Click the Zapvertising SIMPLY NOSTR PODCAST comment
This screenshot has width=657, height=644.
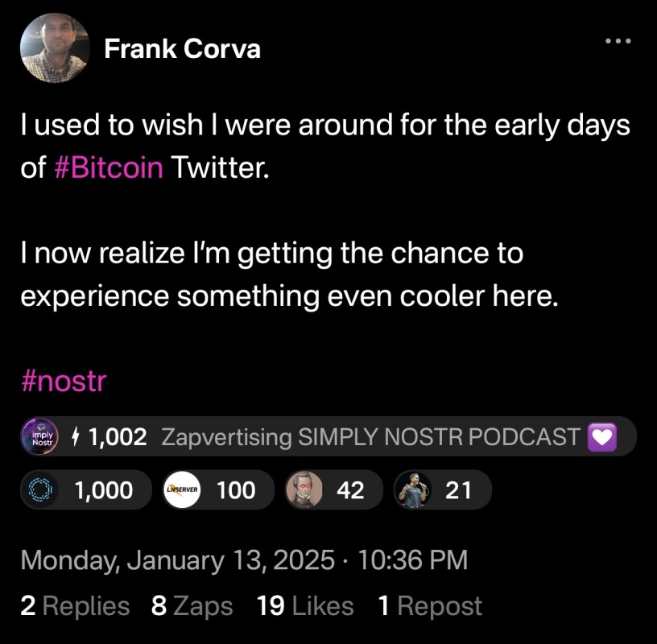370,437
